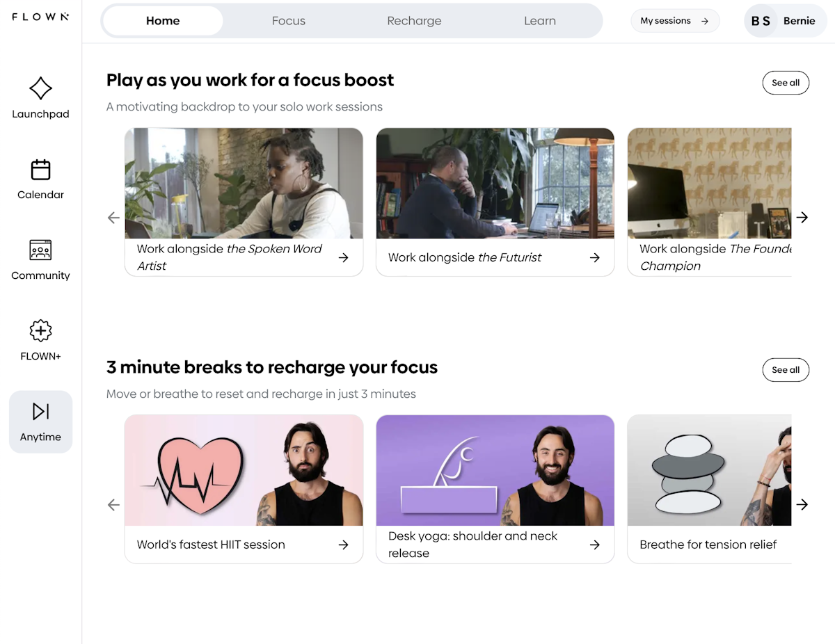Image resolution: width=835 pixels, height=644 pixels.
Task: Open Desk yoga shoulder and neck release arrow
Action: coord(594,545)
